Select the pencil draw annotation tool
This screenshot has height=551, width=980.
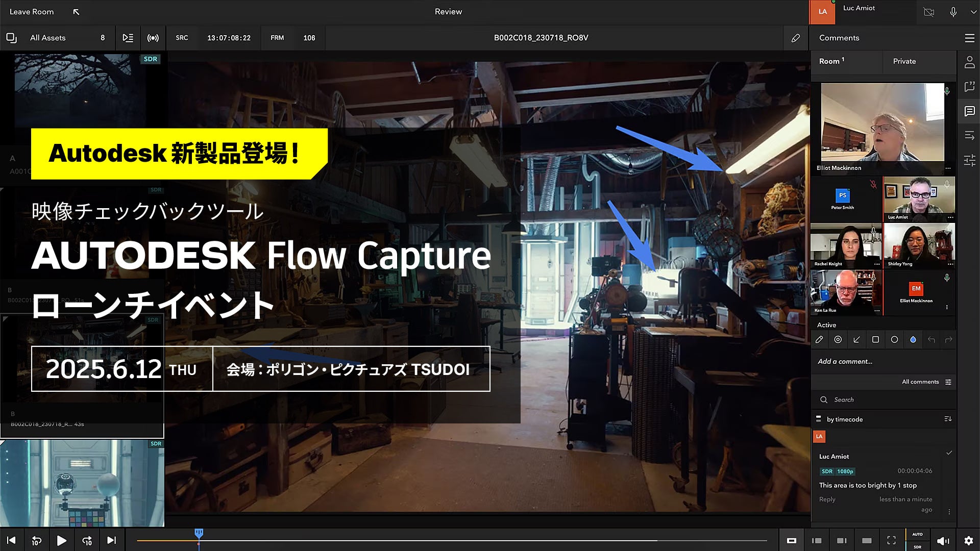pyautogui.click(x=819, y=340)
